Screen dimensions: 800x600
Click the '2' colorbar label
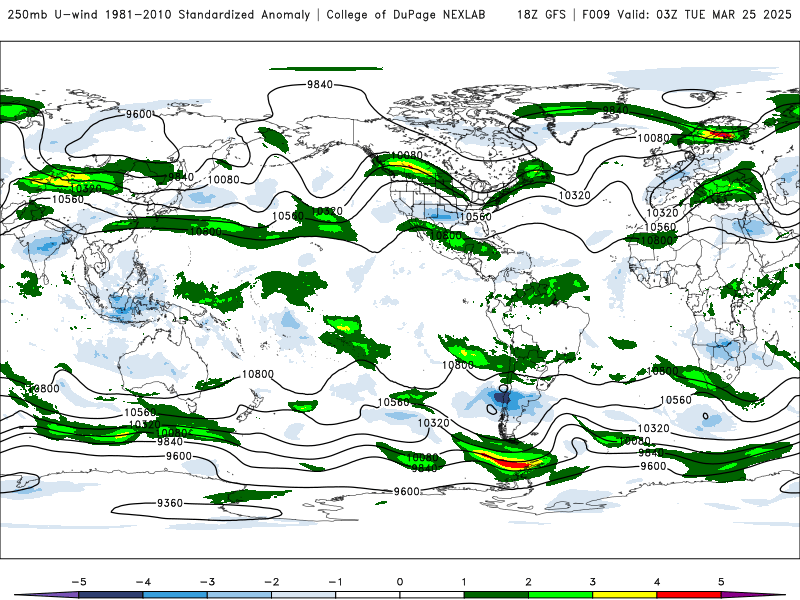click(x=528, y=582)
